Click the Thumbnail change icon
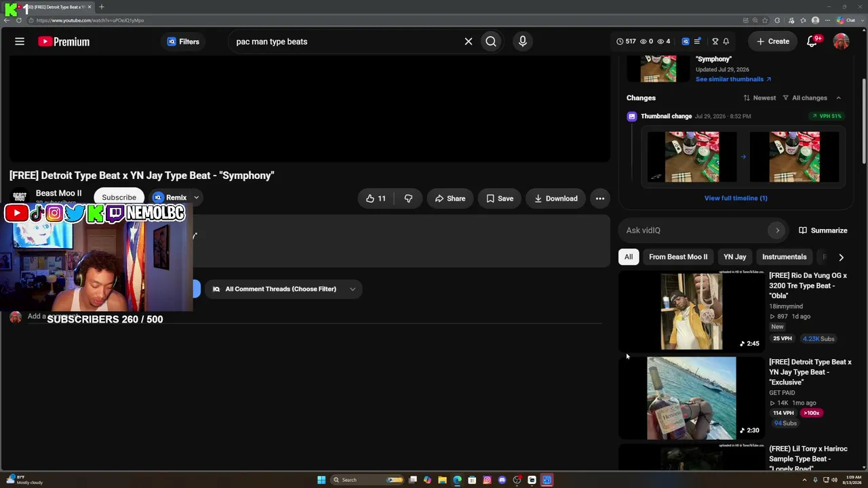This screenshot has width=868, height=488. click(632, 116)
